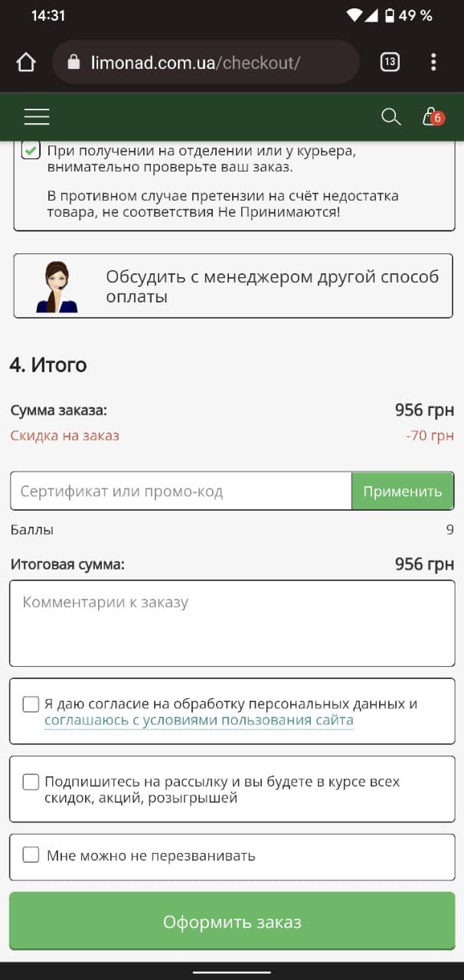Open the tab switcher showing 13 tabs

390,62
